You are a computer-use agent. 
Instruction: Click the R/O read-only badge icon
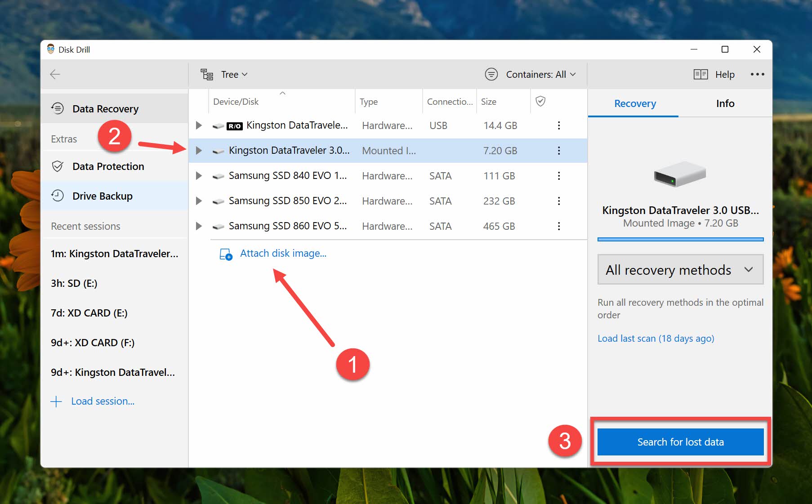235,126
